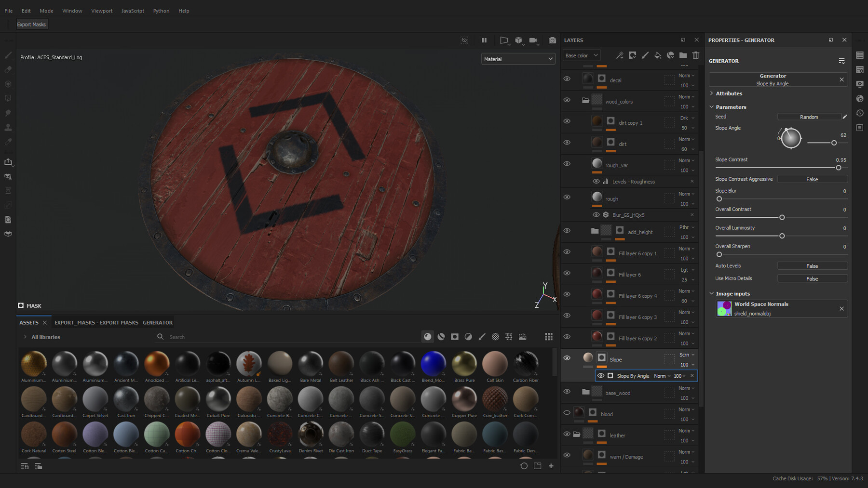Switch to the GENERATOR tab
This screenshot has width=868, height=488.
[x=158, y=322]
